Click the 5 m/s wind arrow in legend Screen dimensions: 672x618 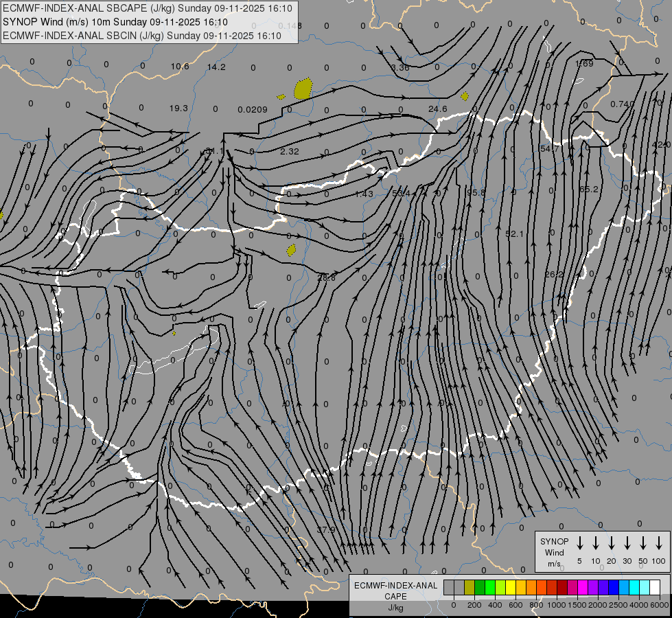pyautogui.click(x=579, y=543)
